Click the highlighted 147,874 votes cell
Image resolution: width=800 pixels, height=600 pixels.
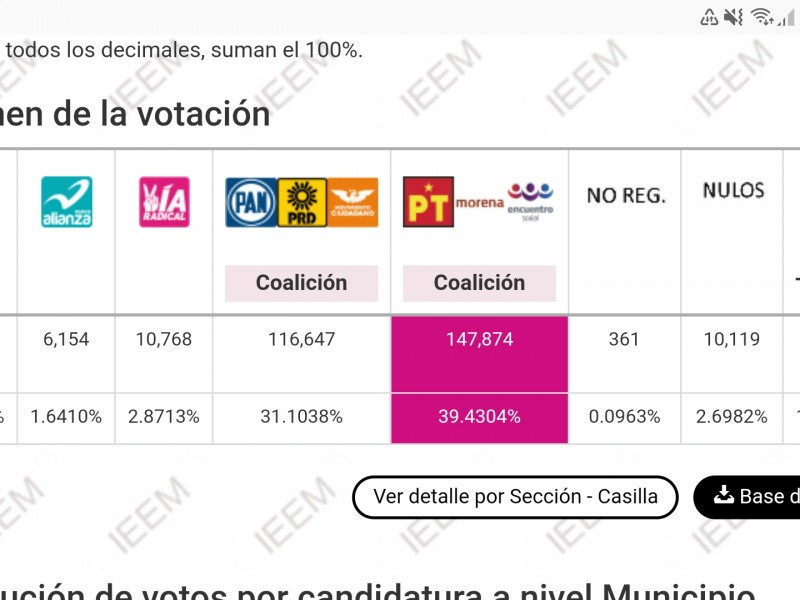pyautogui.click(x=480, y=354)
